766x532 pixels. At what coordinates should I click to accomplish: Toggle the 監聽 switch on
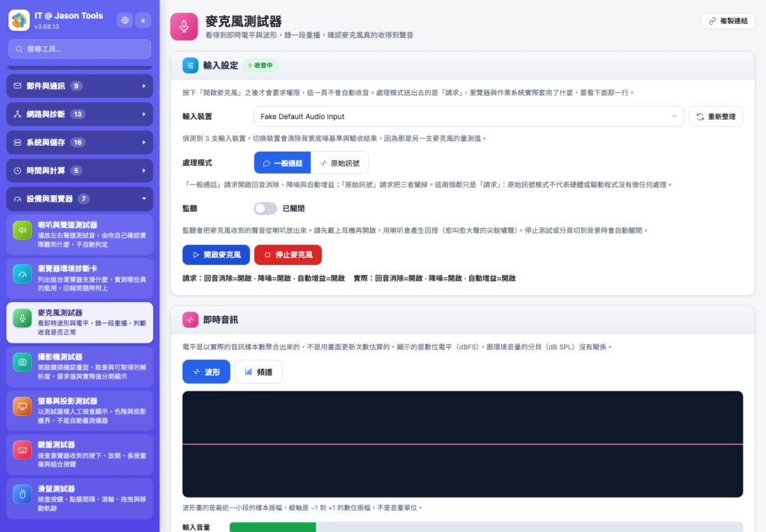coord(266,209)
